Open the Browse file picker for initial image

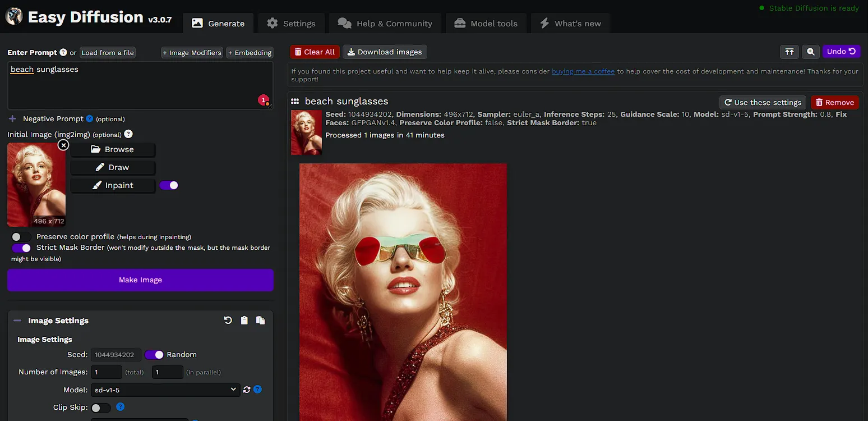tap(113, 149)
